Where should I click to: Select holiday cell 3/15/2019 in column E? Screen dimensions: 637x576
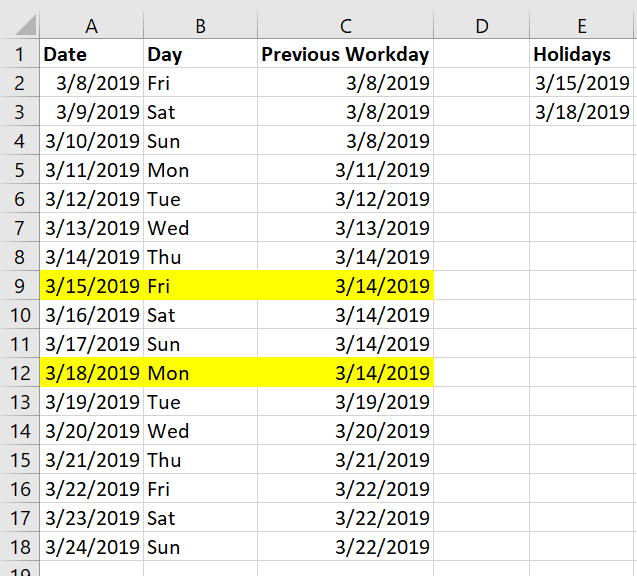pyautogui.click(x=582, y=83)
